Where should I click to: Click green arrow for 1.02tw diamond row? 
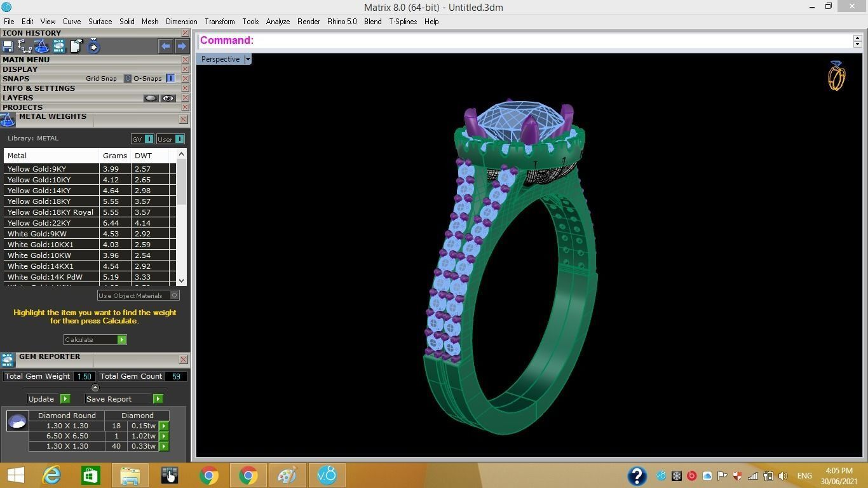coord(164,436)
